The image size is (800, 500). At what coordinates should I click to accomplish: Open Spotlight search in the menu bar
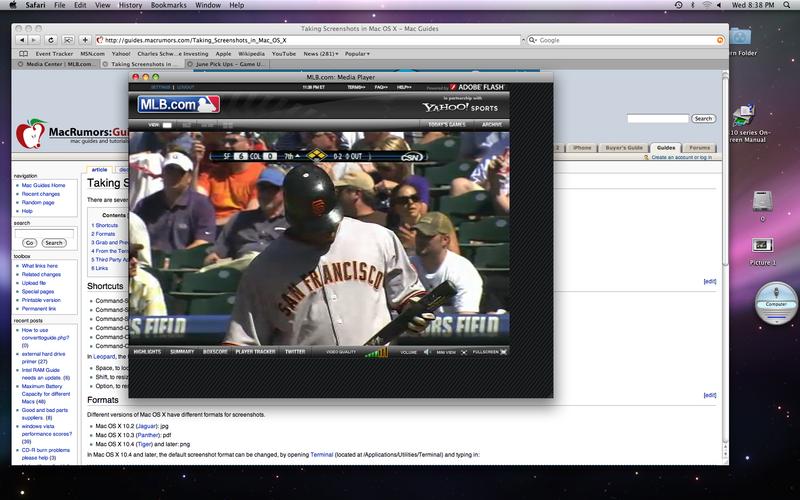tap(786, 5)
